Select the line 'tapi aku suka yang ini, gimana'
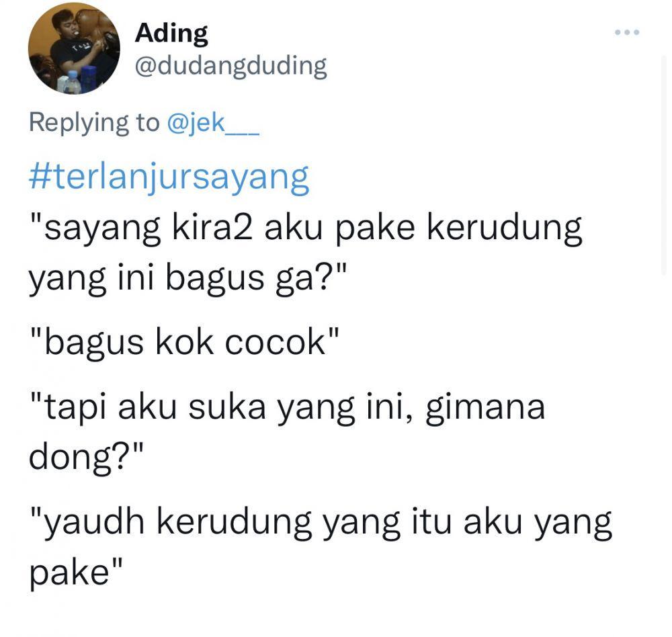Image resolution: width=672 pixels, height=637 pixels. [287, 408]
